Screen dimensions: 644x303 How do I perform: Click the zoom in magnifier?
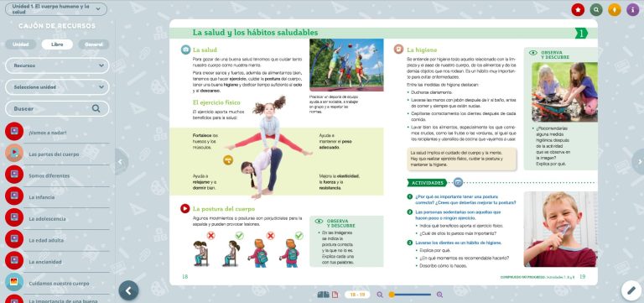439,295
